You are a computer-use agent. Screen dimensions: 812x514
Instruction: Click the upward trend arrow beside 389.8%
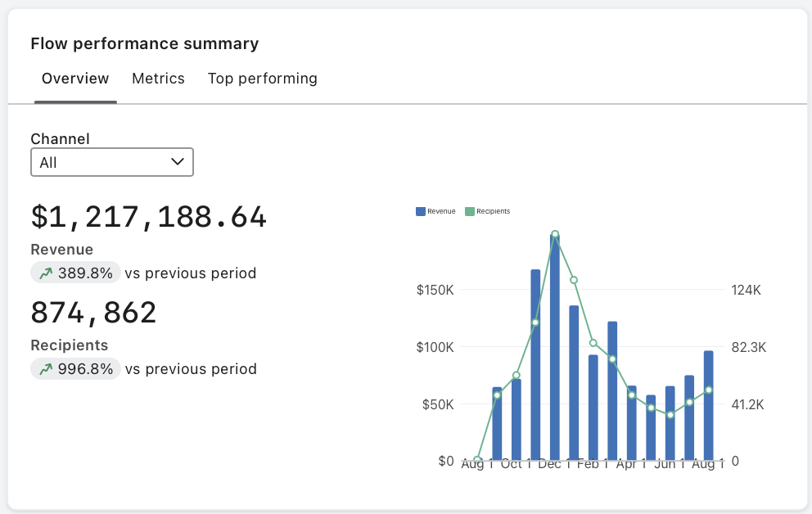(46, 273)
